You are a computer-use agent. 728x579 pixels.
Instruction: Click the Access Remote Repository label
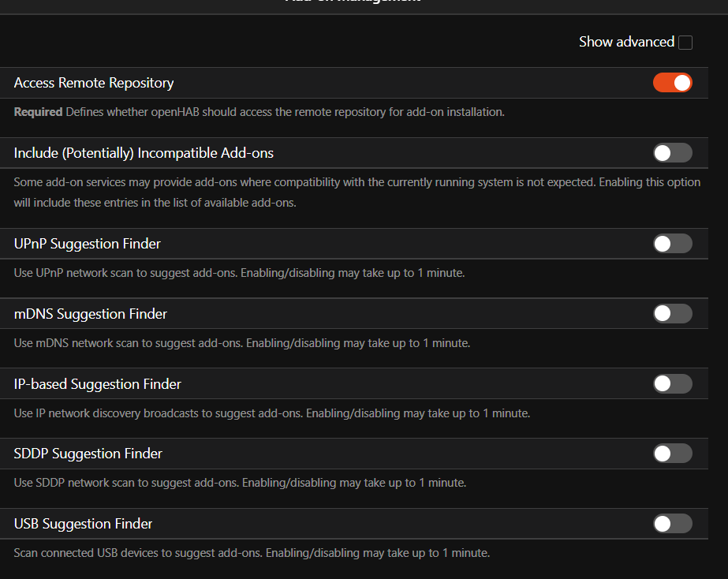click(94, 83)
